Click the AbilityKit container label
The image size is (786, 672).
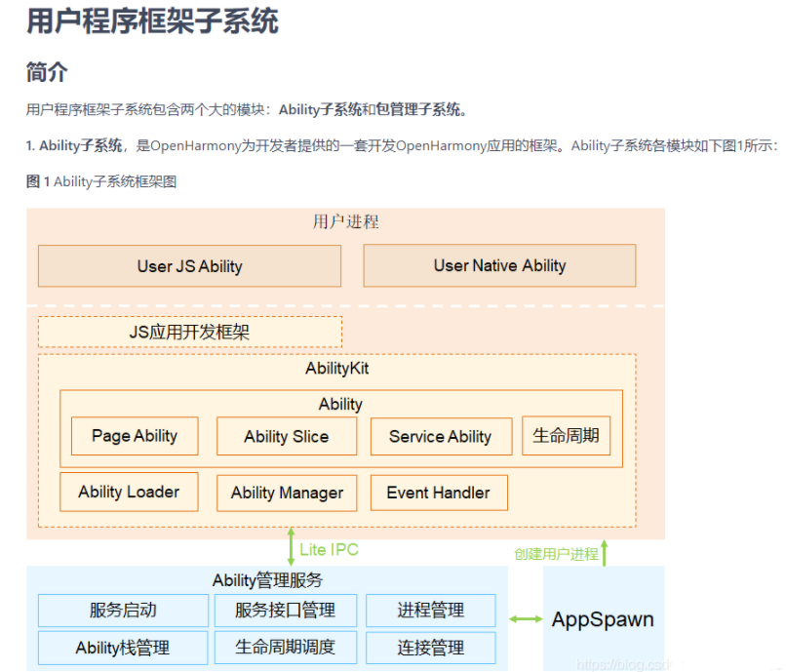338,369
